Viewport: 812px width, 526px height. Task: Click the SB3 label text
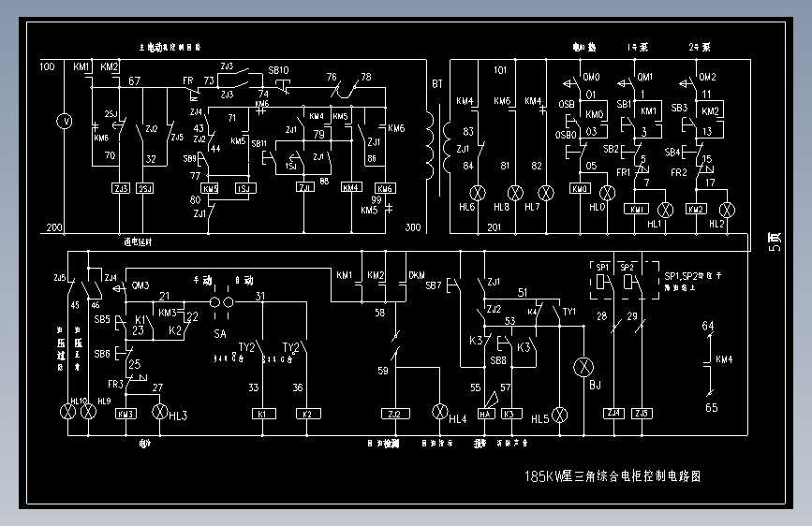tap(679, 108)
